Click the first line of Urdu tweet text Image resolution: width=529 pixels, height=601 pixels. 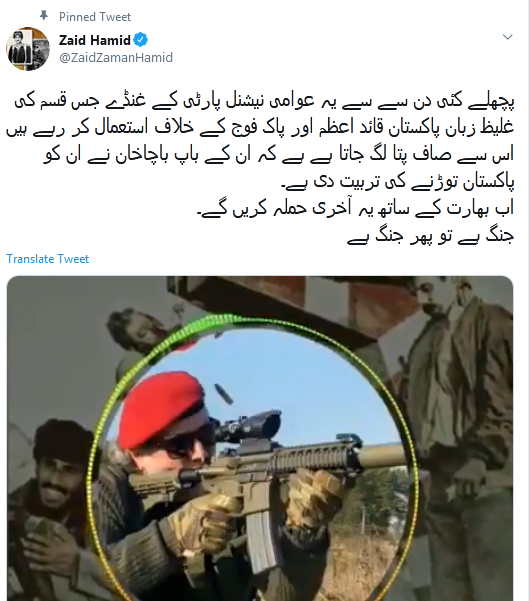[x=264, y=101]
